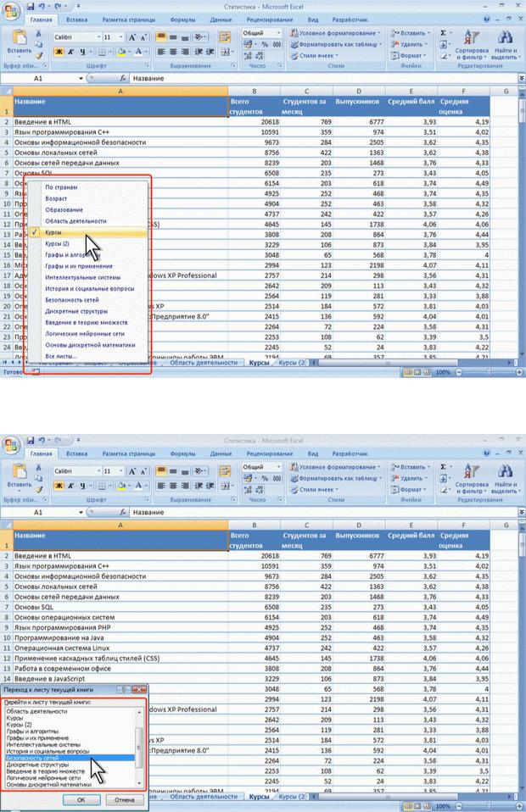Switch to Page Layout view in popup-menu window
Screen dimensions: 526x812
tap(417, 372)
